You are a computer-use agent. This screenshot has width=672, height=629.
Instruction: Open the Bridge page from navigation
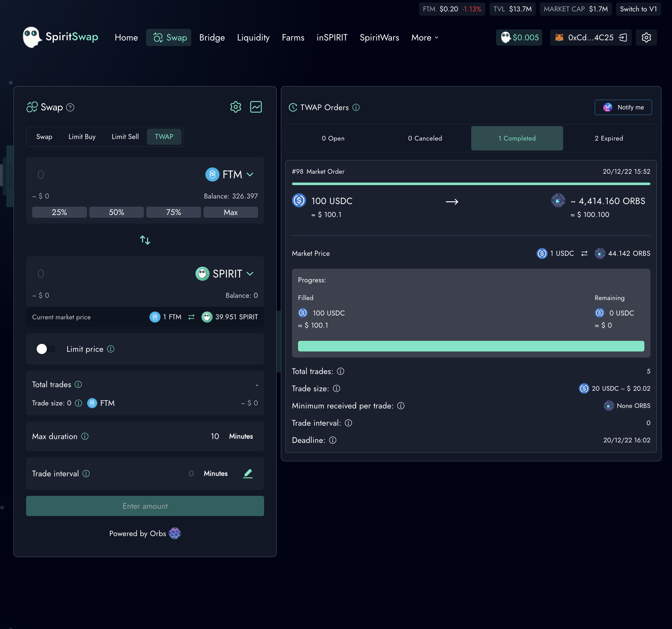[212, 37]
